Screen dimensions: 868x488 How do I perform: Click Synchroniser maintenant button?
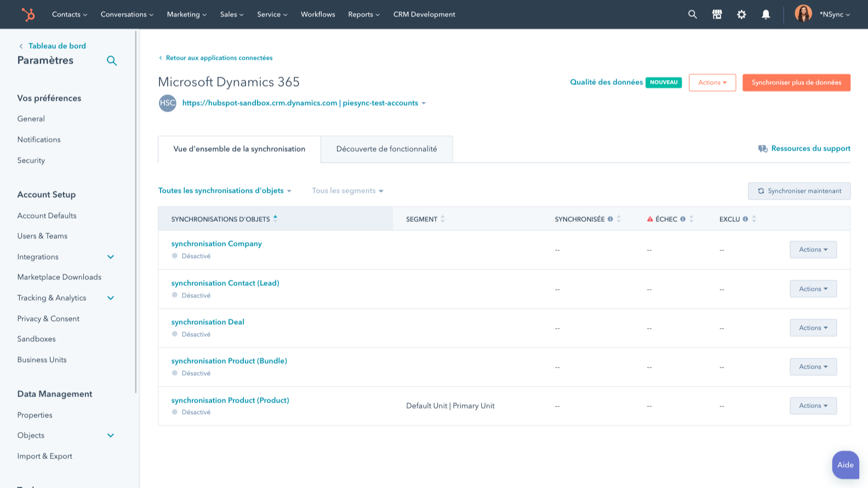click(799, 191)
